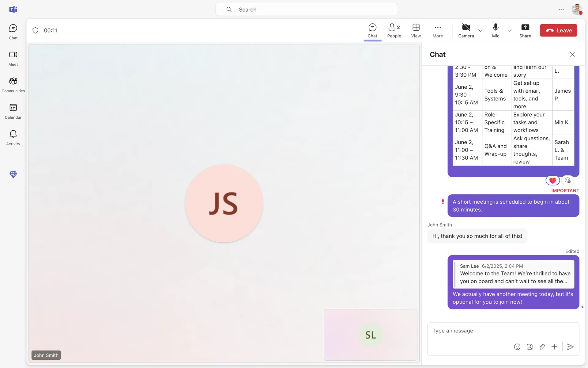Viewport: 588px width, 368px height.
Task: Click the premium diamond icon
Action: coord(13,174)
